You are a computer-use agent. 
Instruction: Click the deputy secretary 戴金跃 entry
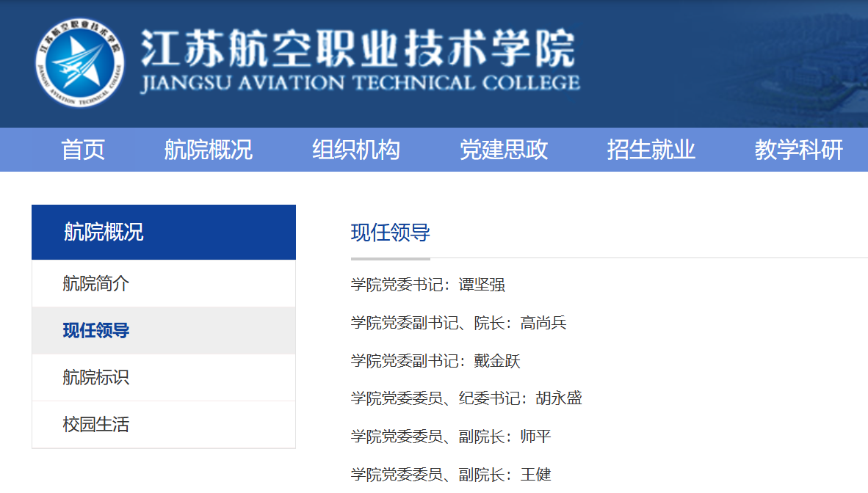(435, 361)
